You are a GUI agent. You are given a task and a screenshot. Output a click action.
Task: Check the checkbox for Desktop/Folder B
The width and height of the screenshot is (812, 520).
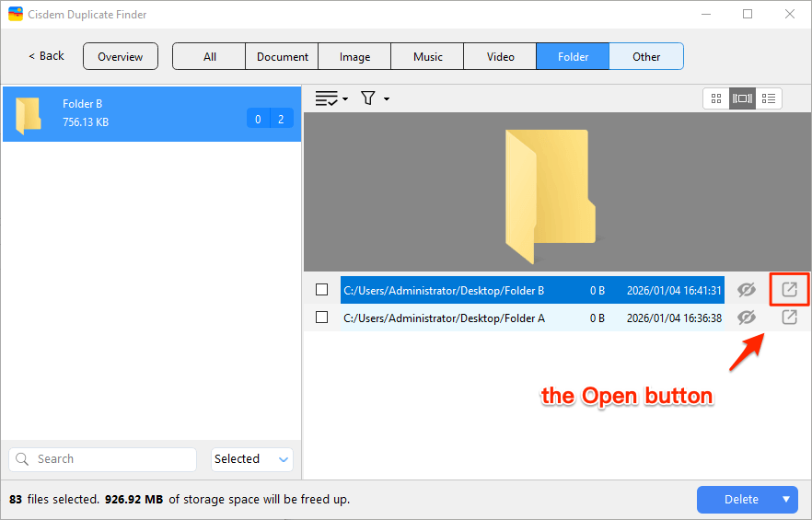click(x=321, y=290)
